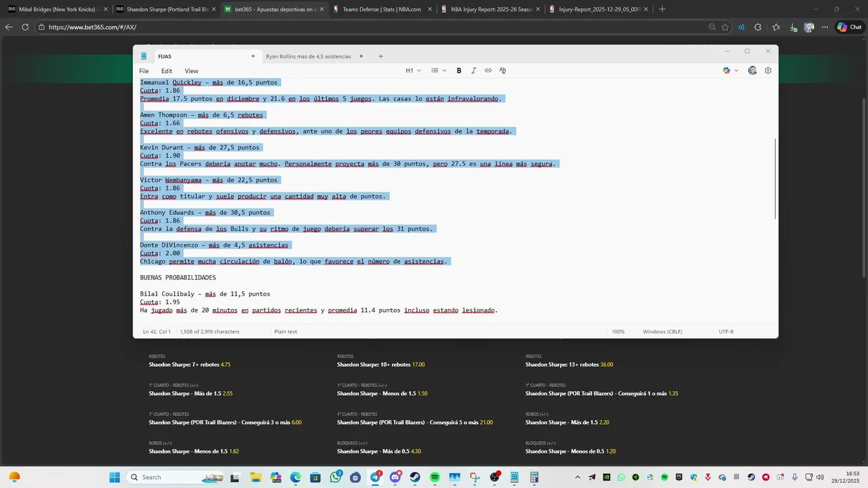Open Notepad settings gear
Image resolution: width=868 pixels, height=488 pixels.
click(768, 70)
